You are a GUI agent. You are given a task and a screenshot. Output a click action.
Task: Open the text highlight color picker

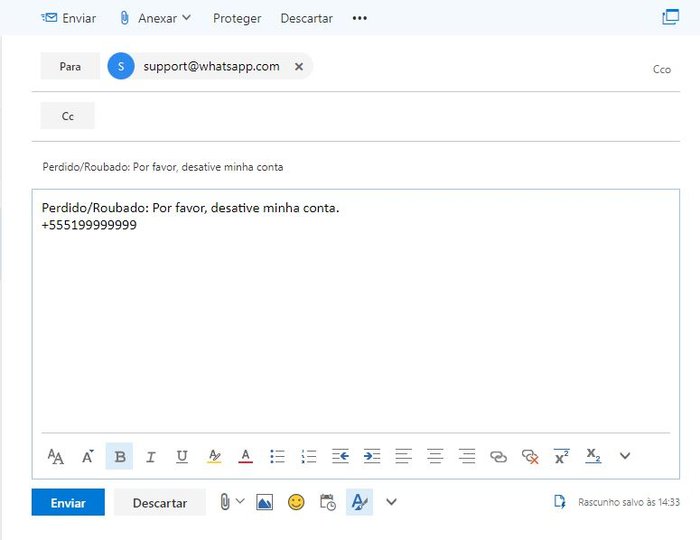click(214, 457)
